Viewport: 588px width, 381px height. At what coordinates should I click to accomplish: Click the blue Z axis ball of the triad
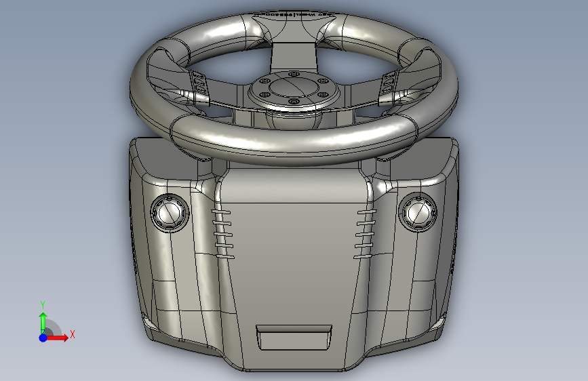coord(43,338)
